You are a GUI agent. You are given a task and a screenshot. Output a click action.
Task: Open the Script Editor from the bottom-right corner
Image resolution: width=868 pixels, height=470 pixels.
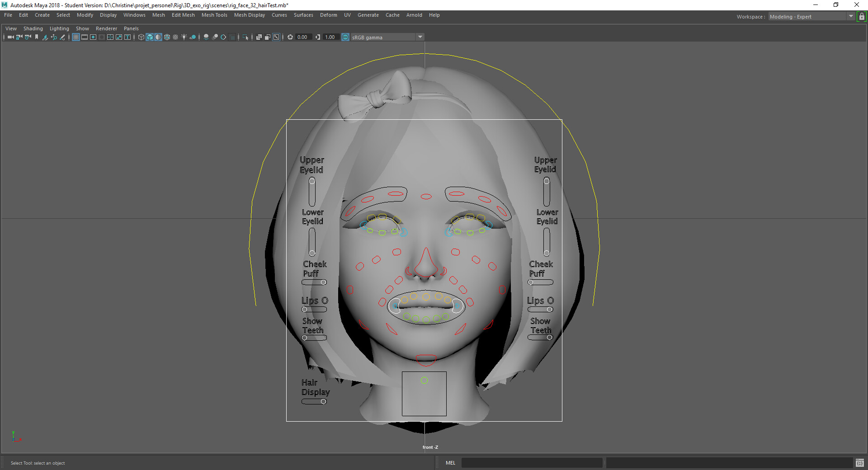point(860,463)
